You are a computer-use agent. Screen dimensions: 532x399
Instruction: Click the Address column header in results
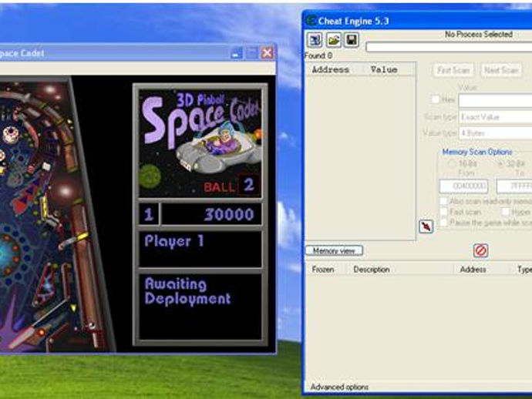pos(331,69)
